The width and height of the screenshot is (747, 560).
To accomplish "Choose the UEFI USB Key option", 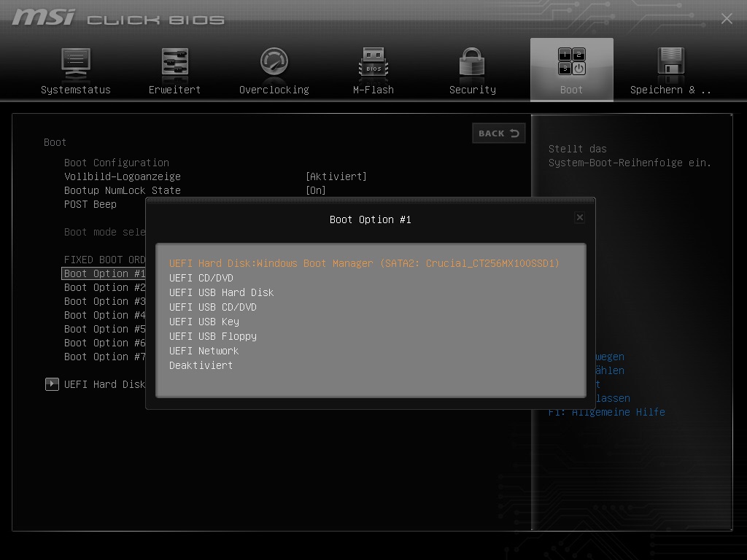I will click(x=204, y=322).
